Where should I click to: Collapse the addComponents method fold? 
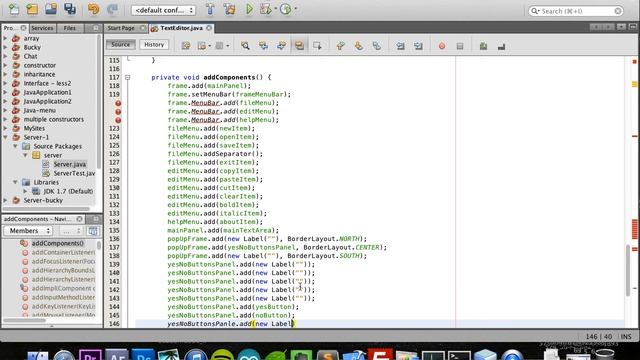127,77
